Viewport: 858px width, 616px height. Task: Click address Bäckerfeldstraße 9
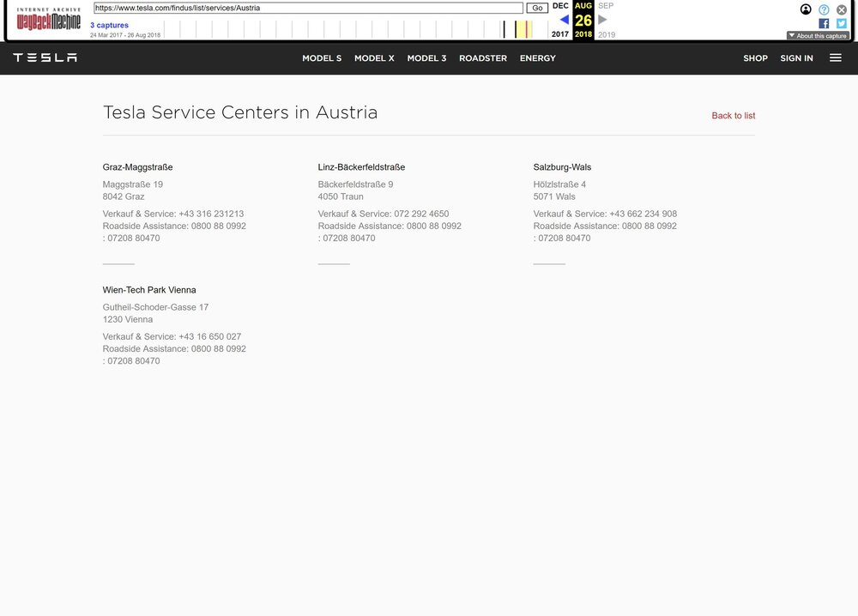point(356,184)
